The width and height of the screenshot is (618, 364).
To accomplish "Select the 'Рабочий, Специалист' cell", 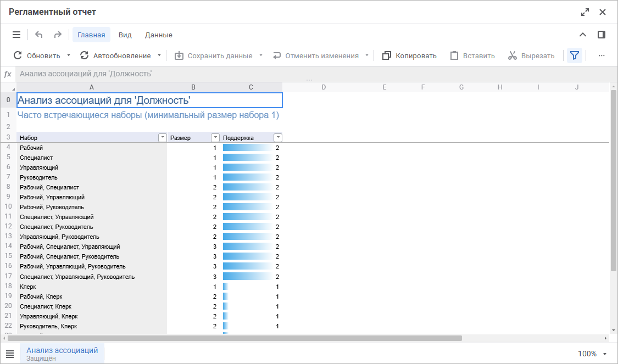I will (91, 187).
